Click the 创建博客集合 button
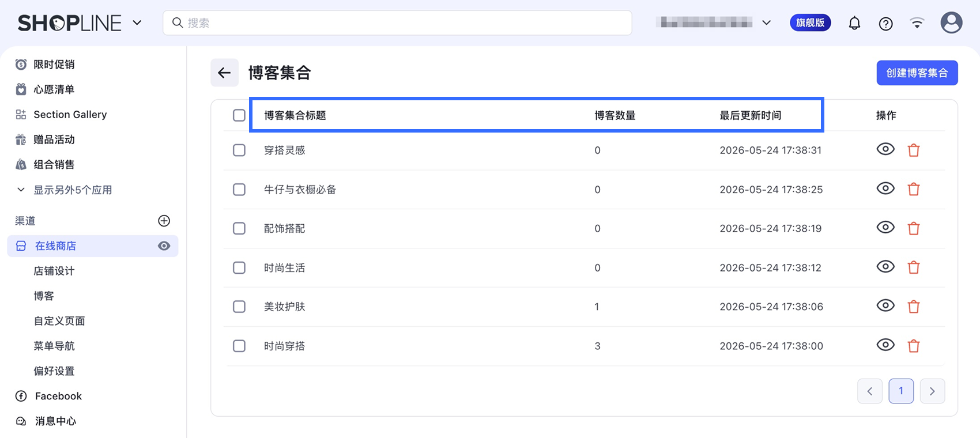The height and width of the screenshot is (438, 980). (x=917, y=73)
